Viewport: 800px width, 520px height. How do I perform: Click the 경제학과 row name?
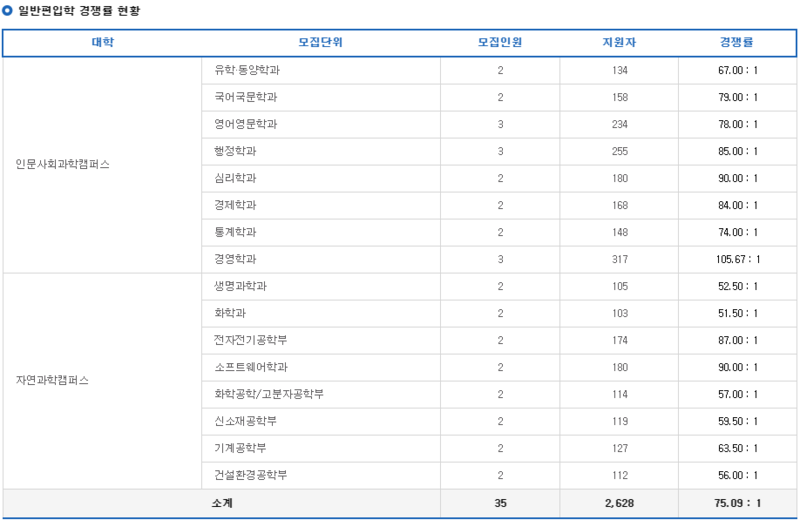click(235, 205)
